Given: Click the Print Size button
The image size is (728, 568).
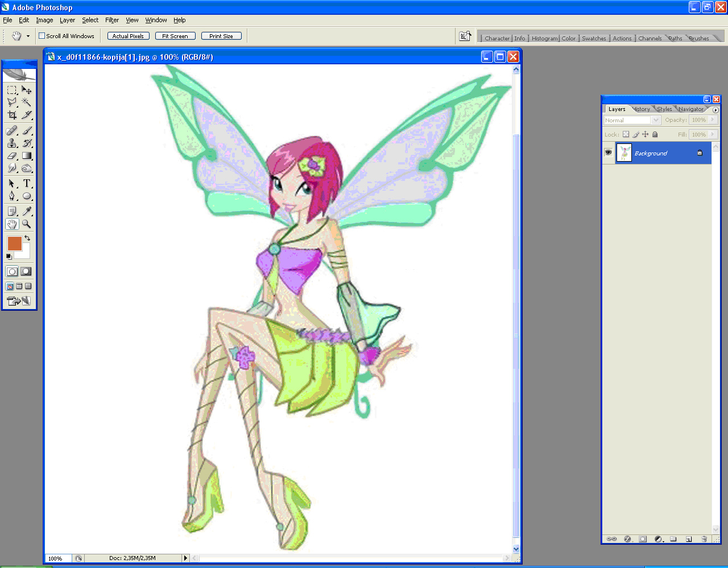Looking at the screenshot, I should point(221,36).
